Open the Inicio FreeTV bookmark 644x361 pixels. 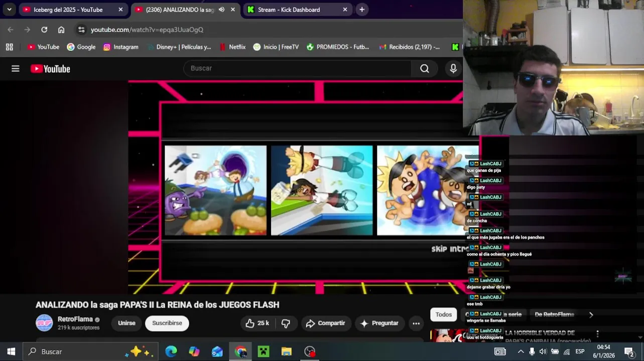coord(276,47)
